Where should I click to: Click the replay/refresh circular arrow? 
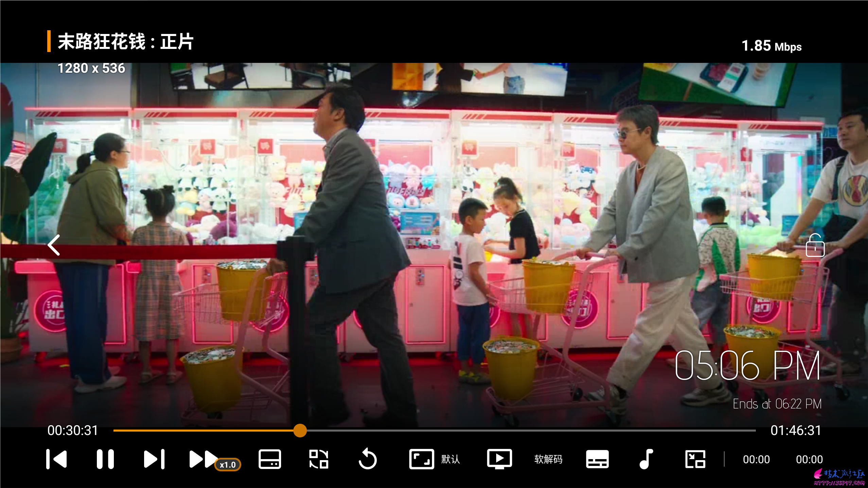367,459
